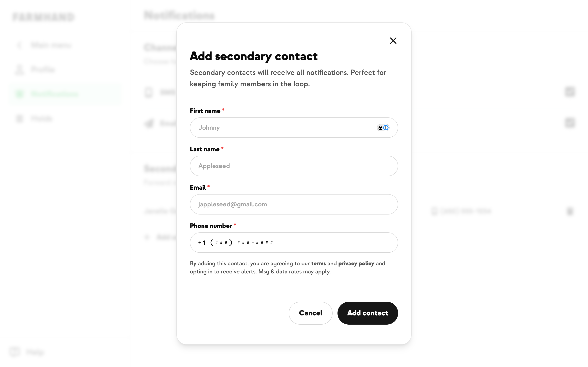This screenshot has width=588, height=367.
Task: Click into the Email field
Action: (294, 204)
